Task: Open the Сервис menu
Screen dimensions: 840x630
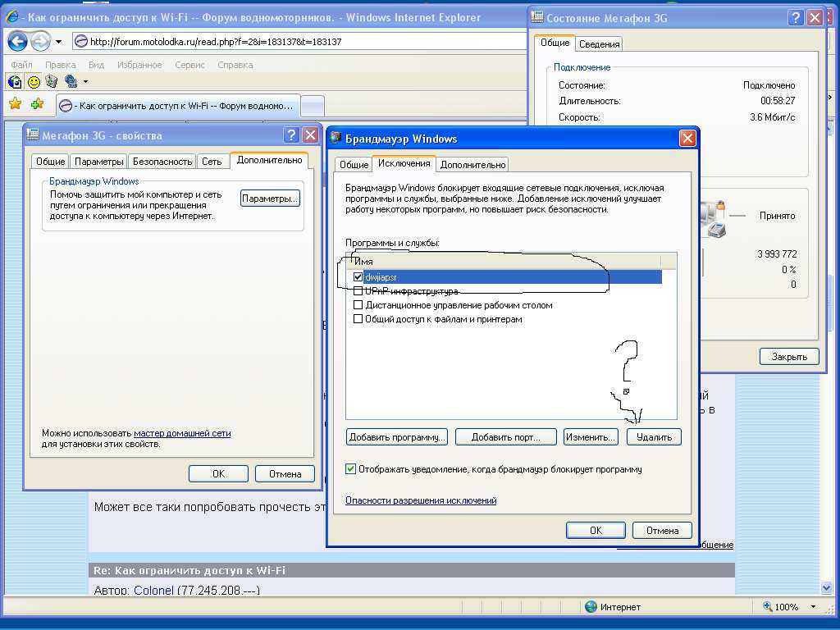Action: click(189, 65)
